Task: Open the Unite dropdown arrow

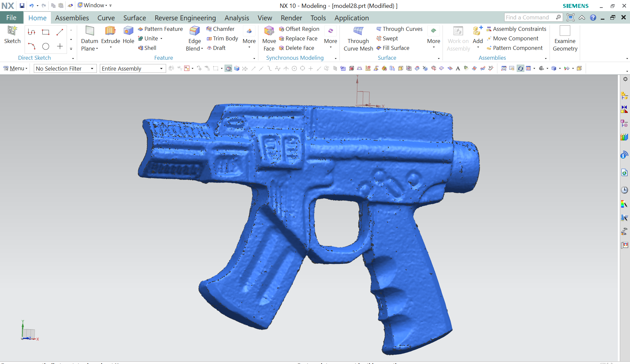Action: tap(162, 39)
